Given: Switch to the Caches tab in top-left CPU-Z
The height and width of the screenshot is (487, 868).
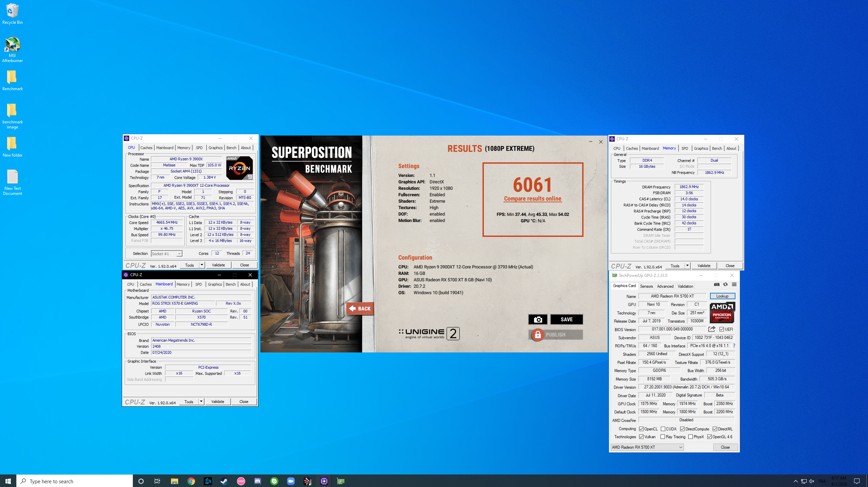Looking at the screenshot, I should pyautogui.click(x=146, y=148).
